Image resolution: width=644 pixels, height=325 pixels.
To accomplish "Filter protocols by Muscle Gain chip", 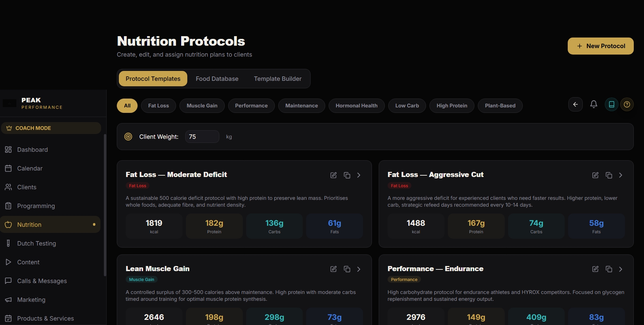I will [202, 106].
